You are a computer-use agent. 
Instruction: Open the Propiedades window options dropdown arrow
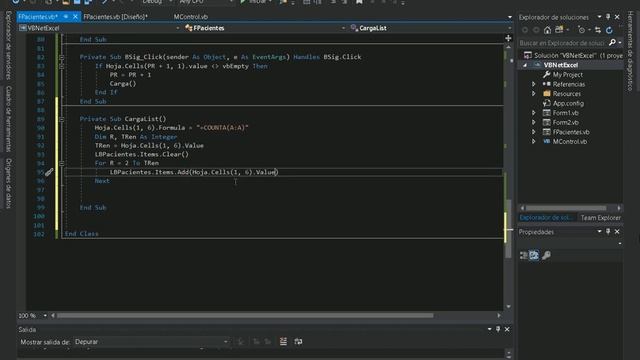(600, 231)
